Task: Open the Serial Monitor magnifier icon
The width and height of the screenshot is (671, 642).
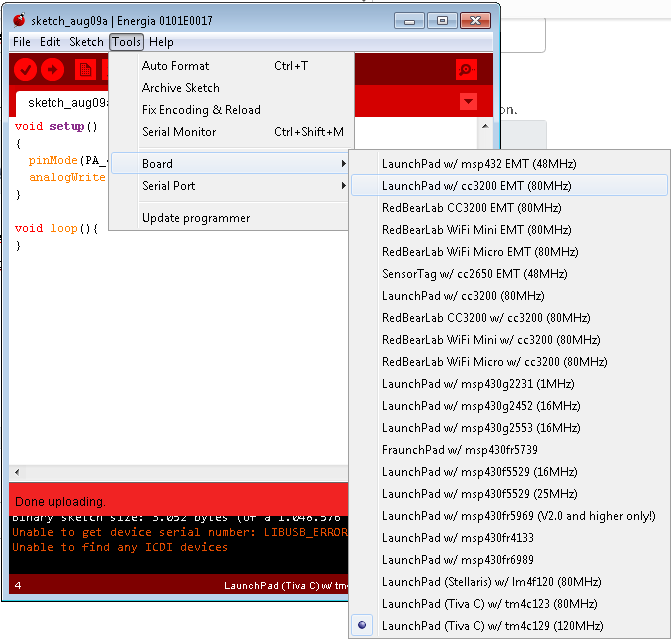Action: pyautogui.click(x=466, y=69)
